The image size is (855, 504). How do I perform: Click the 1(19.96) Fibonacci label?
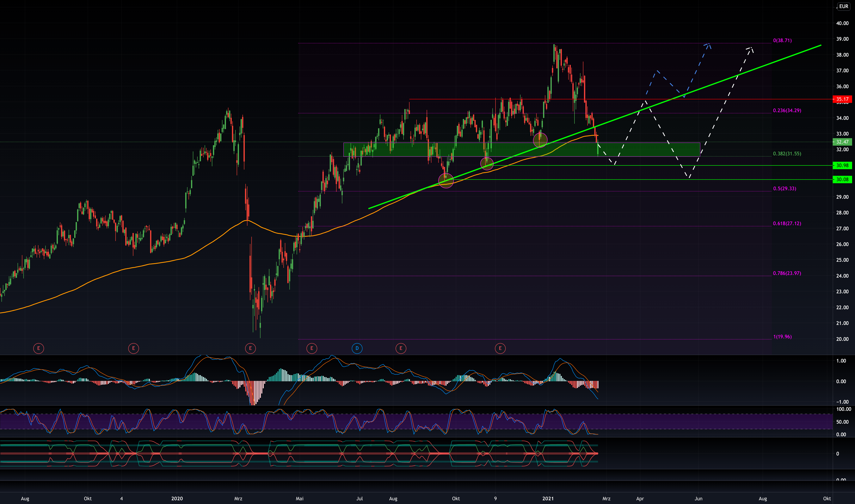pyautogui.click(x=782, y=336)
